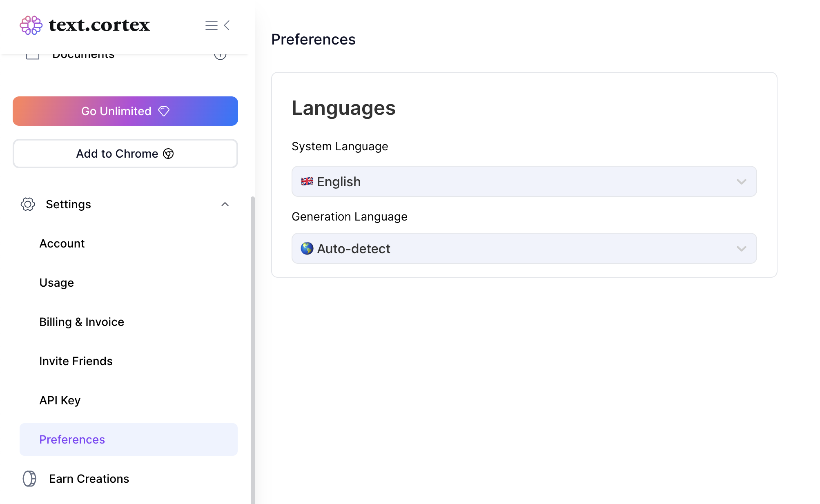Click the Preferences page title
This screenshot has height=504, width=820.
(x=313, y=40)
